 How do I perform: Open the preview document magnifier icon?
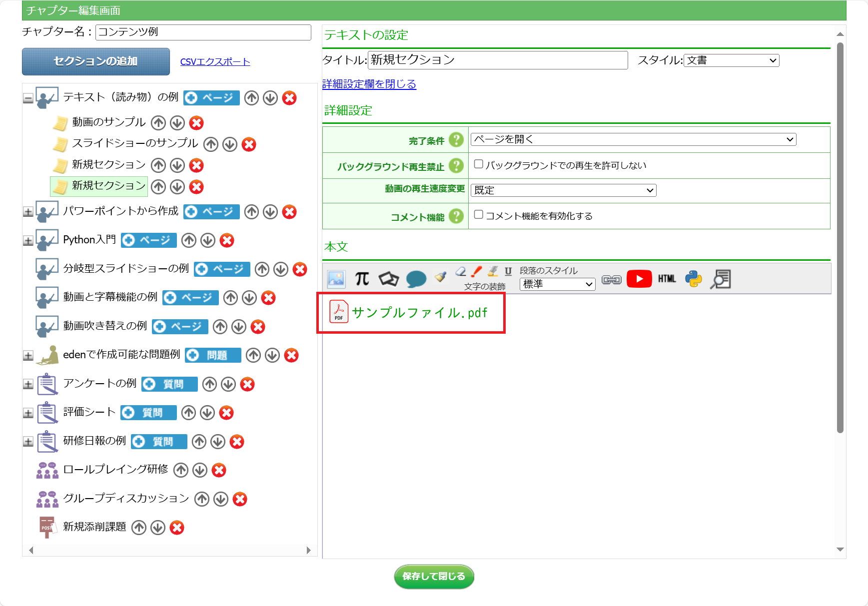[x=721, y=279]
